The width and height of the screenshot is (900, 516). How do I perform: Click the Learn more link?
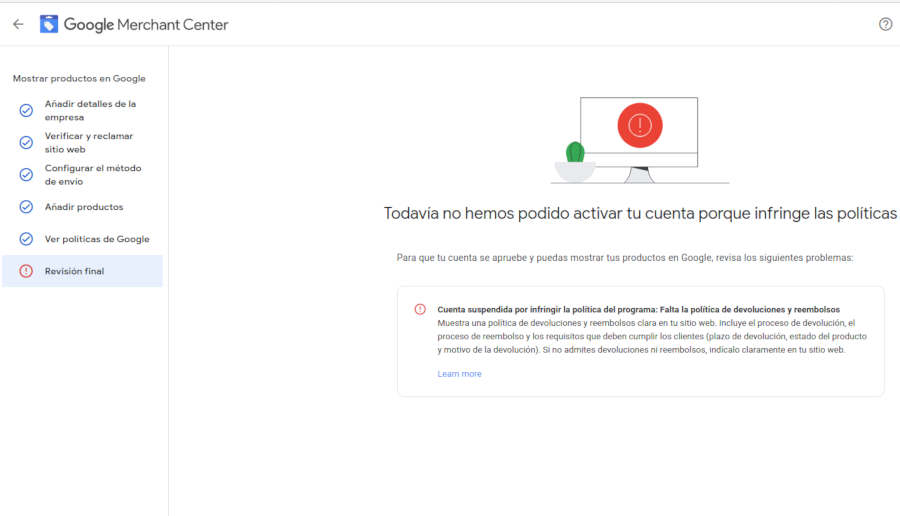pyautogui.click(x=459, y=374)
